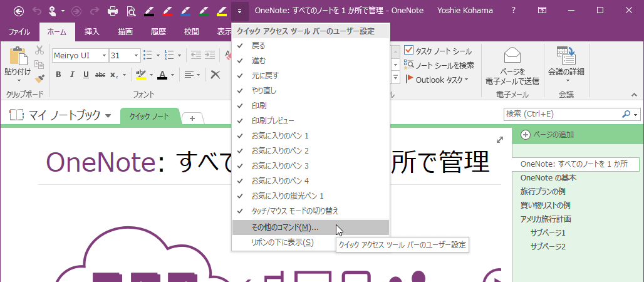Image resolution: width=644 pixels, height=282 pixels.
Task: Click the decrease indent icon
Action: [x=196, y=55]
